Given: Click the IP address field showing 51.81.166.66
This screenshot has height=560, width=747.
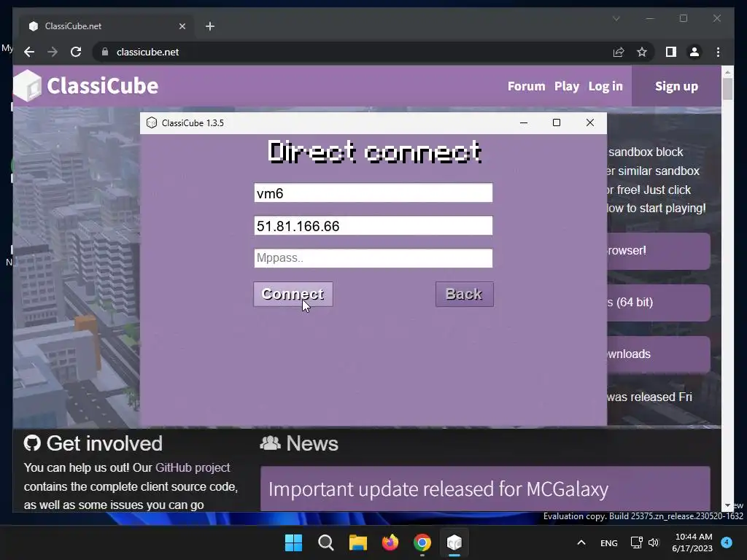Looking at the screenshot, I should [373, 226].
